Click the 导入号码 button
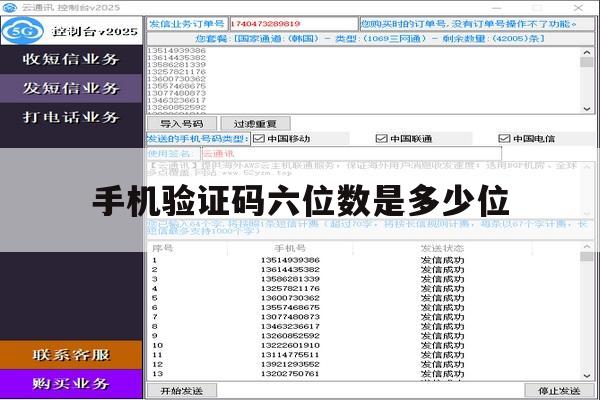 click(182, 124)
